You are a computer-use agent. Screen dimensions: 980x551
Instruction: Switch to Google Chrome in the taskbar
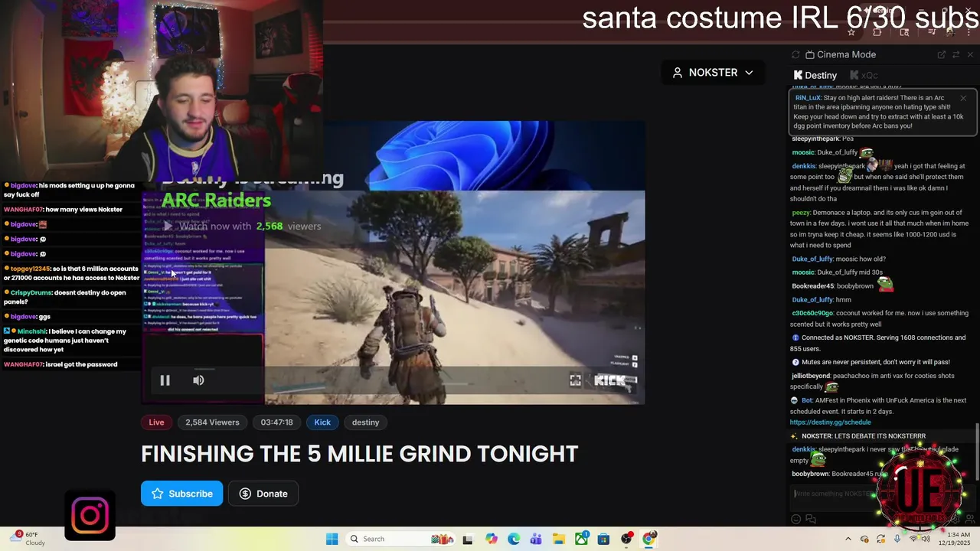[x=649, y=539]
